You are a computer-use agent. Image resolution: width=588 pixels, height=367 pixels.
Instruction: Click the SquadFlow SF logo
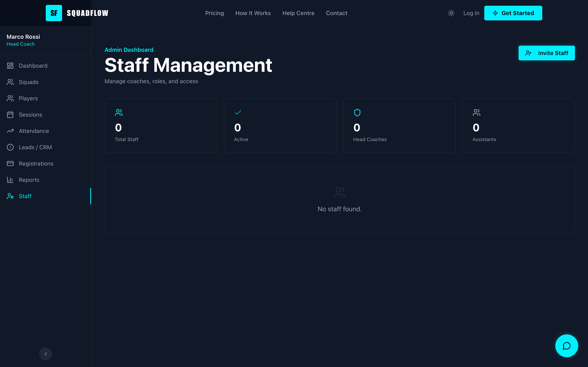click(x=54, y=13)
